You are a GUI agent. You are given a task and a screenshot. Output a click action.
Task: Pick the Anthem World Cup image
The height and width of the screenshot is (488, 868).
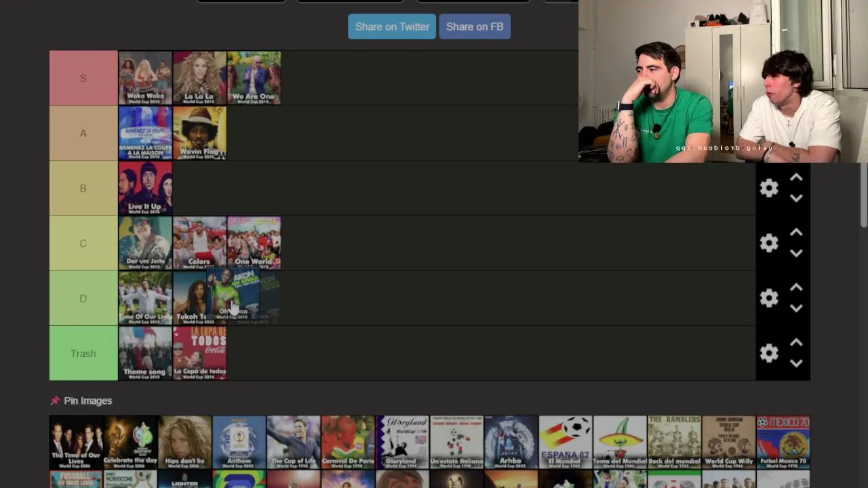coord(239,442)
